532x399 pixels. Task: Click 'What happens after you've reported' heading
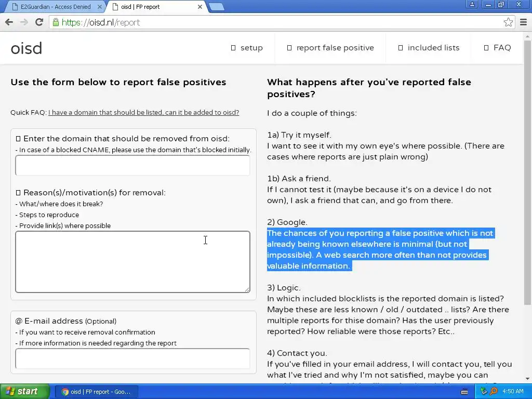pos(369,88)
